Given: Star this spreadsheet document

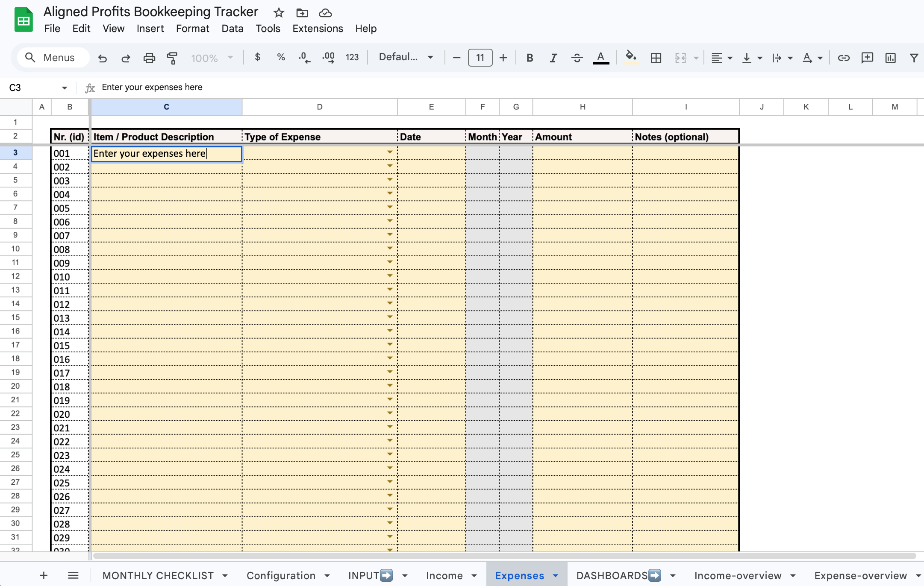Looking at the screenshot, I should (x=279, y=13).
